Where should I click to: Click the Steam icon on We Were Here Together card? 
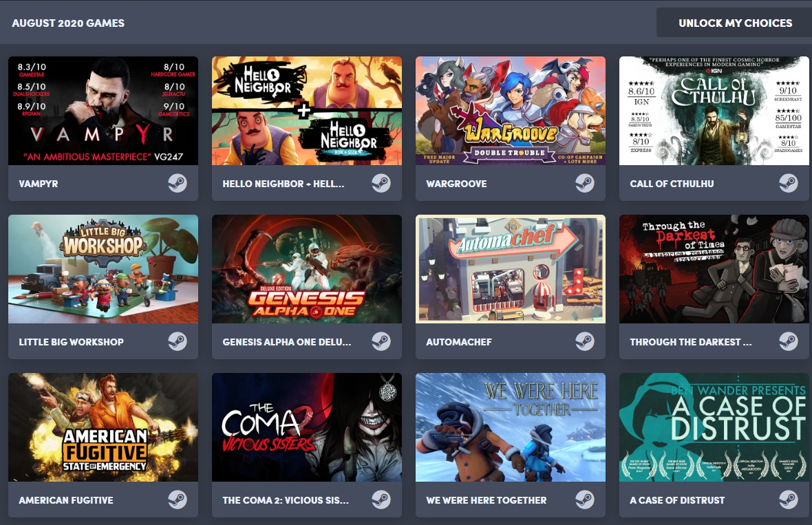tap(585, 500)
